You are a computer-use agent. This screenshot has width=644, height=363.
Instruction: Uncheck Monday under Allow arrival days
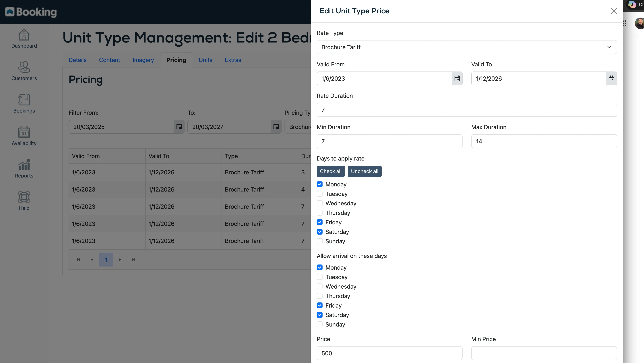pos(319,267)
